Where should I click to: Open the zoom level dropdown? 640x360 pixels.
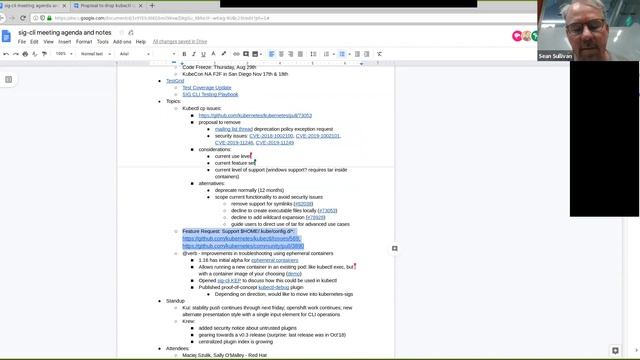click(x=64, y=54)
